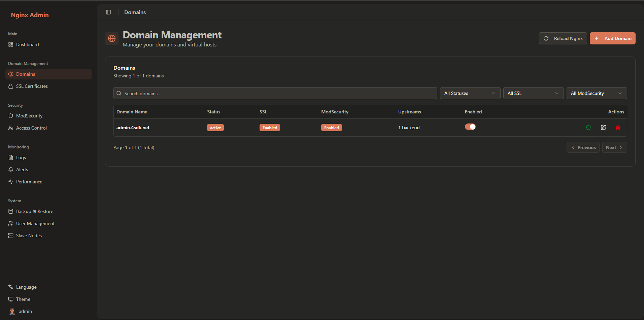
Task: Click the edit pencil icon for admin.4sdk.net
Action: 603,128
